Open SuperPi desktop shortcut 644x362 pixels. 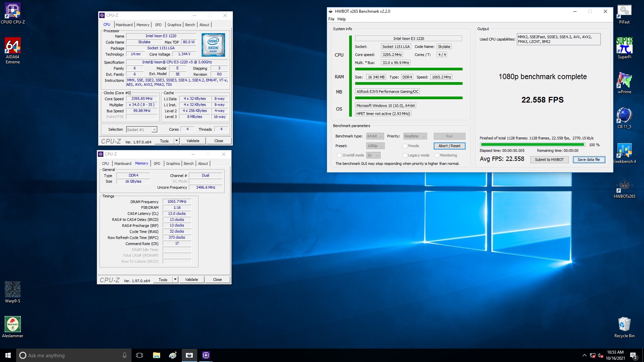[624, 49]
